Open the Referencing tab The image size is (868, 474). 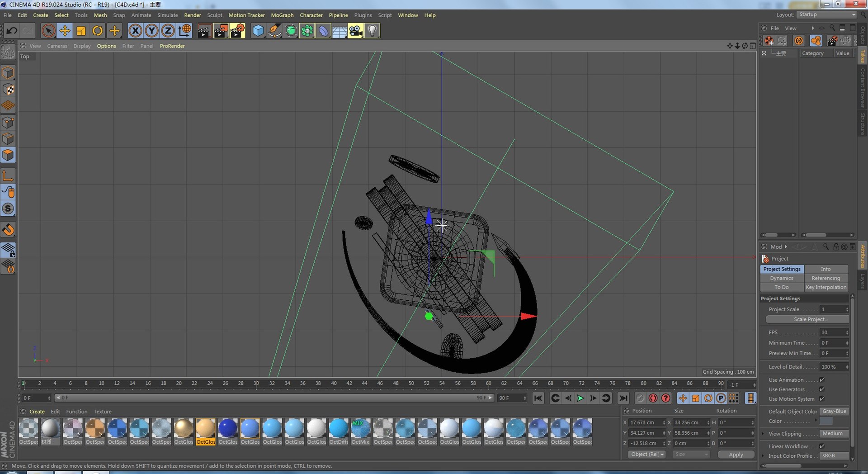tap(826, 278)
